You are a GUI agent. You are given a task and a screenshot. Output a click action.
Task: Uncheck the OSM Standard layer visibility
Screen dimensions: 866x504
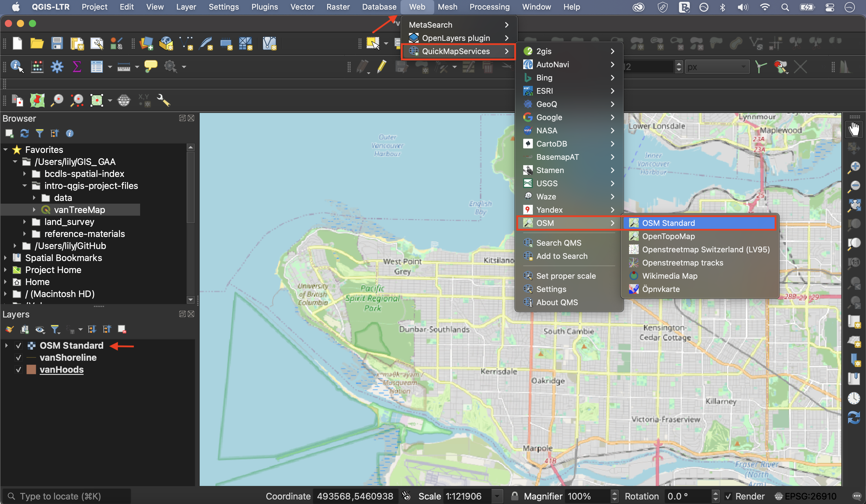pyautogui.click(x=19, y=345)
